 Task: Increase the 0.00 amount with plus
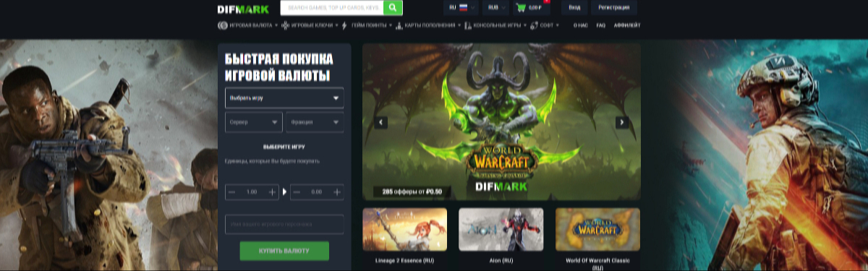[336, 192]
